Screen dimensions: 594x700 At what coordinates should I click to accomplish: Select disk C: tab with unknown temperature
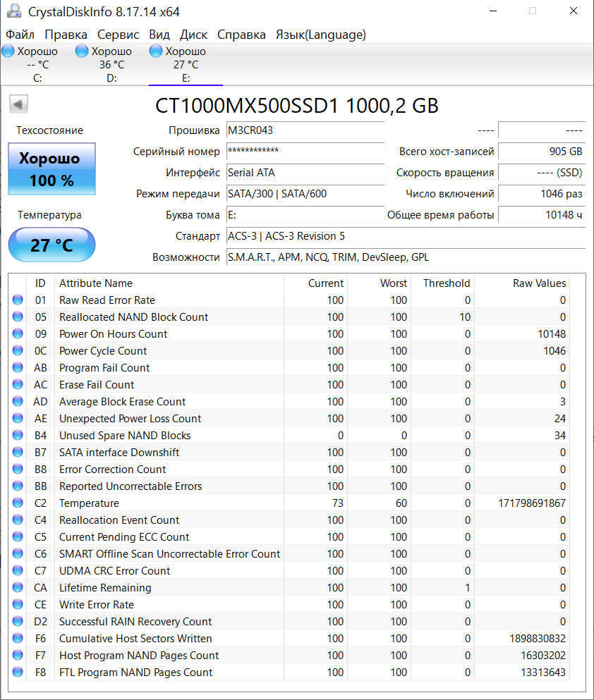point(37,64)
